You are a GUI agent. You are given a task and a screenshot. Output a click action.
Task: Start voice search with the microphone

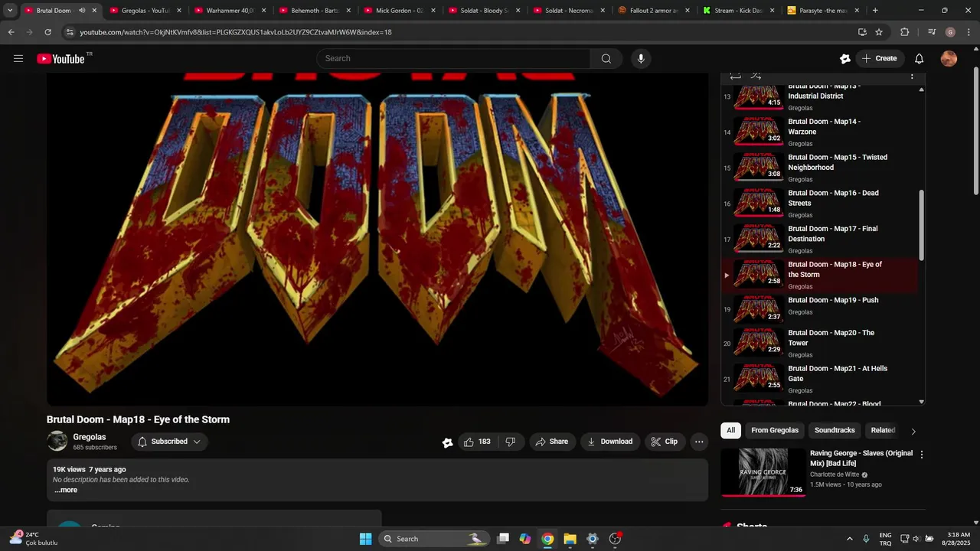(x=641, y=58)
